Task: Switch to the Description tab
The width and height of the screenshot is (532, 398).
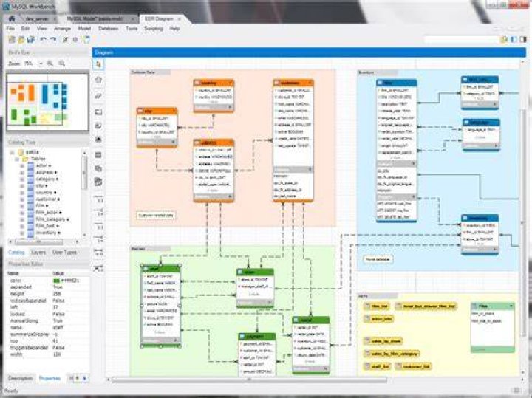Action: [21, 378]
